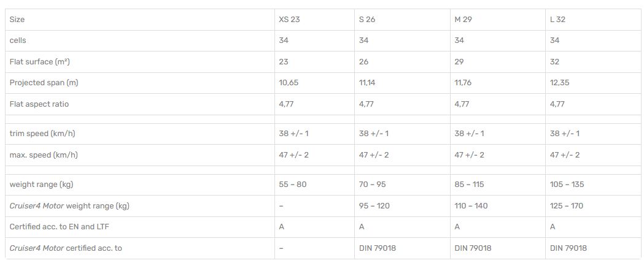The width and height of the screenshot is (644, 263).
Task: Select the Flat aspect ratio label
Action: click(39, 104)
